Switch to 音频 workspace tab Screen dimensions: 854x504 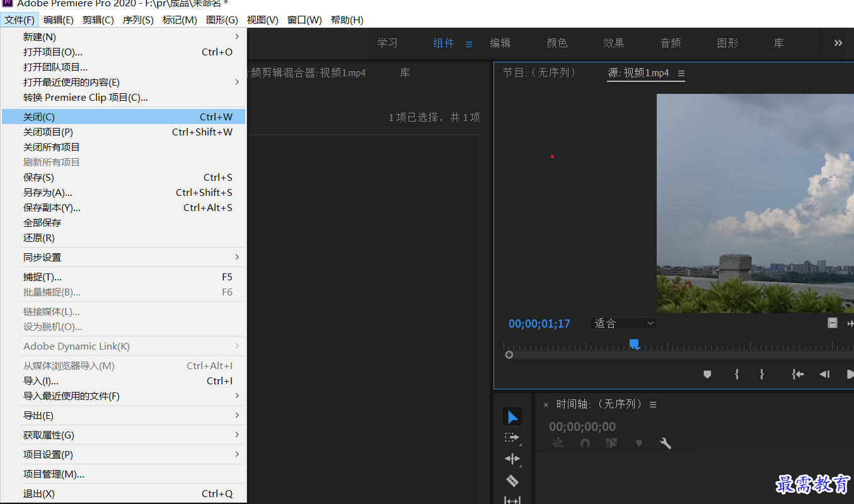tap(671, 43)
